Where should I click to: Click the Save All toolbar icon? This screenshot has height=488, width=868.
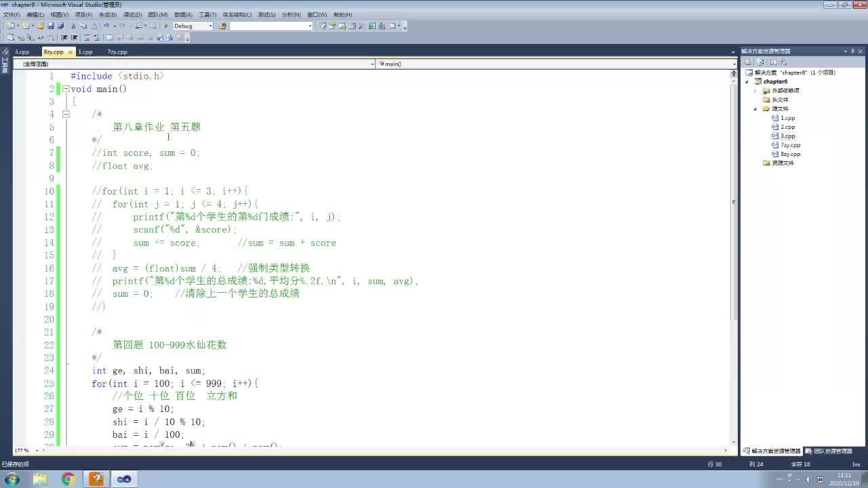click(x=60, y=26)
